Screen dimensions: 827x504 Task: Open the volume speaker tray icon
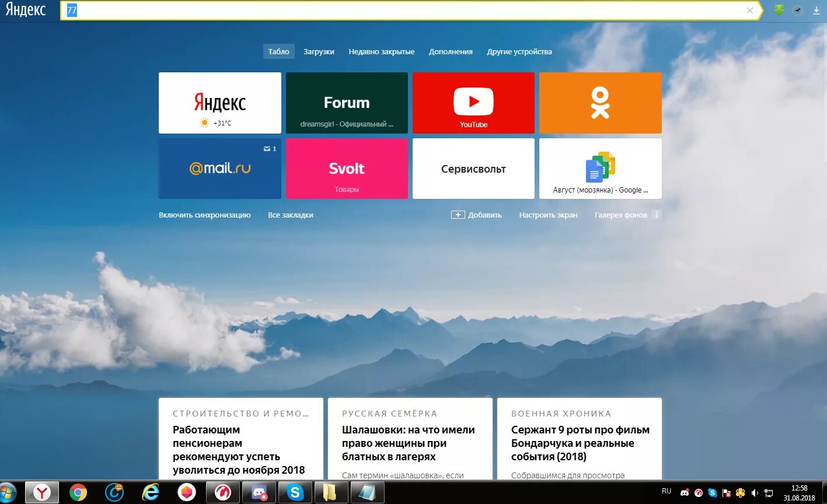pyautogui.click(x=755, y=493)
